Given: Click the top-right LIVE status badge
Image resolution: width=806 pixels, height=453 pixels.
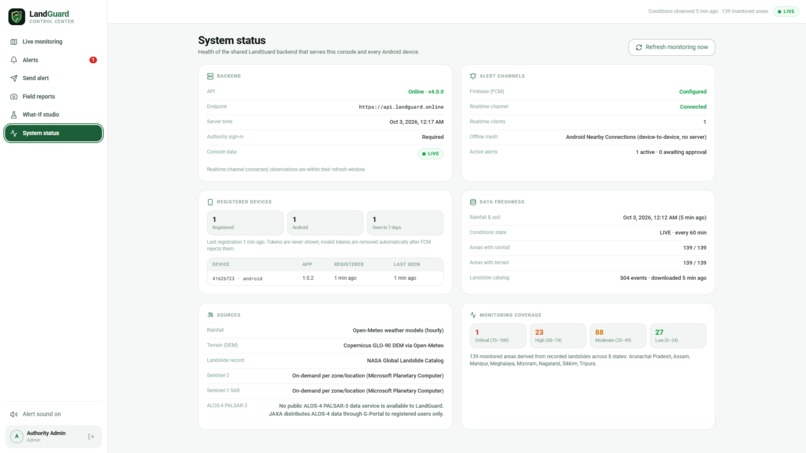Looking at the screenshot, I should 786,11.
